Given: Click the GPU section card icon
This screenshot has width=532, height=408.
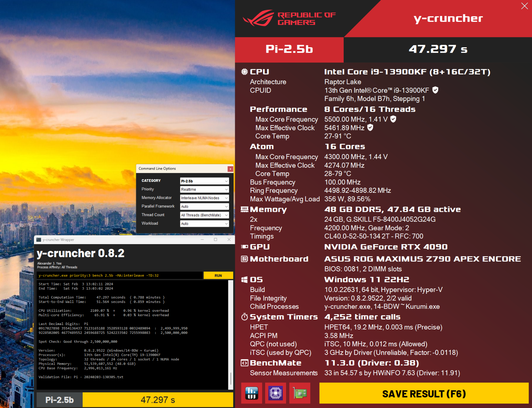Looking at the screenshot, I should click(244, 247).
